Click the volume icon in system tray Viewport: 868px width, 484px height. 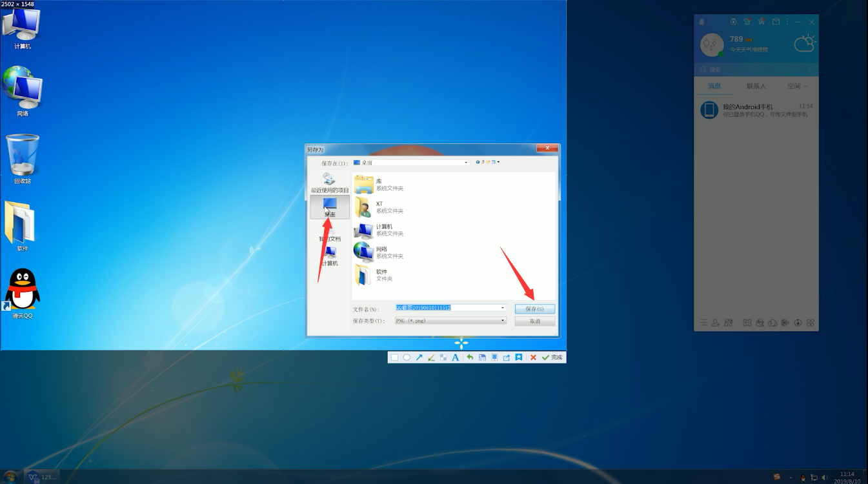[824, 478]
